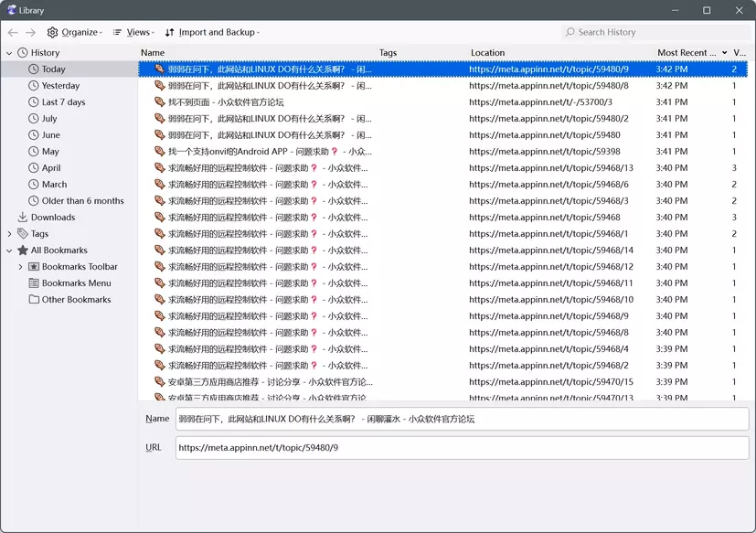Select the Bookmarks Menu folder icon
This screenshot has width=756, height=533.
click(34, 283)
